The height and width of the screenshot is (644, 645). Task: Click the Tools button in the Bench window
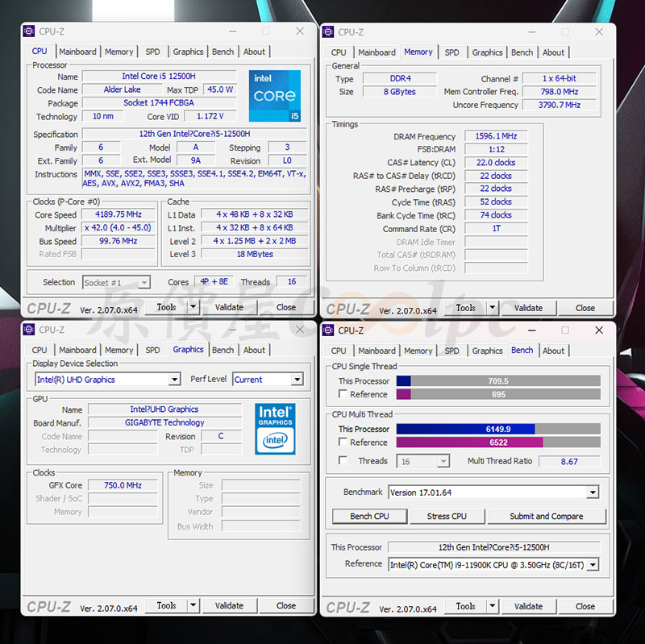click(466, 606)
